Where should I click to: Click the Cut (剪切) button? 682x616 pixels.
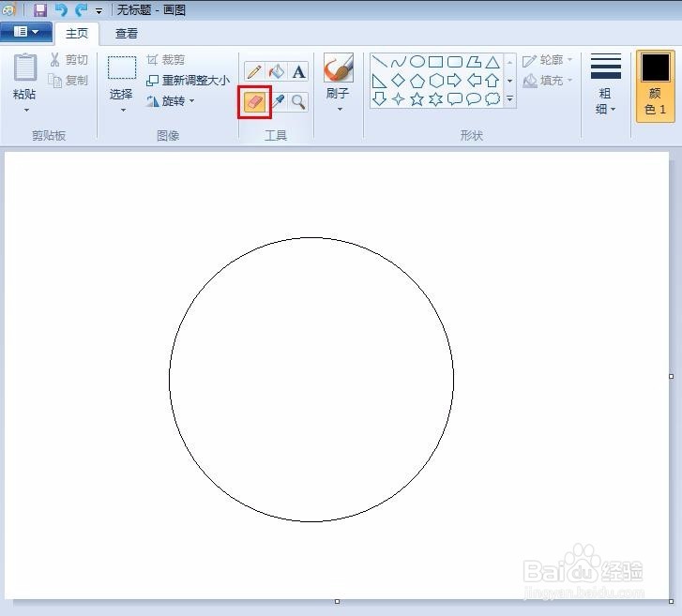(68, 60)
